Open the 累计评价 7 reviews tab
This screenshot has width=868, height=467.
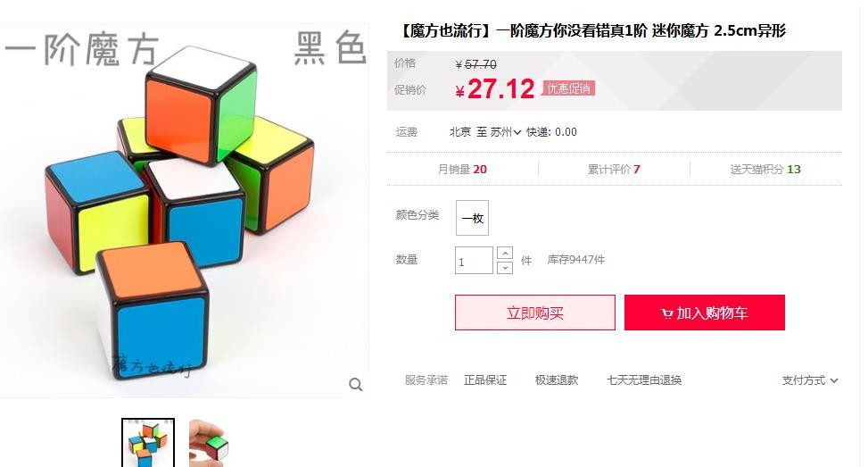click(x=614, y=169)
